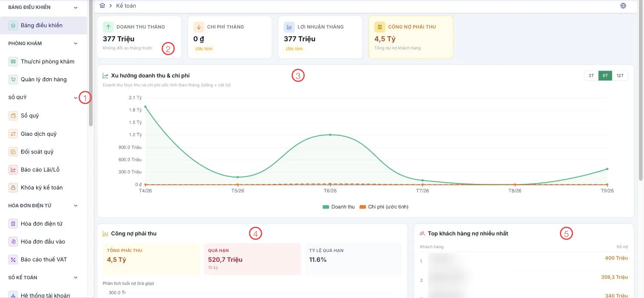Toggle the orange Chi phí (ước tính) legend entry
The height and width of the screenshot is (298, 644).
(384, 207)
